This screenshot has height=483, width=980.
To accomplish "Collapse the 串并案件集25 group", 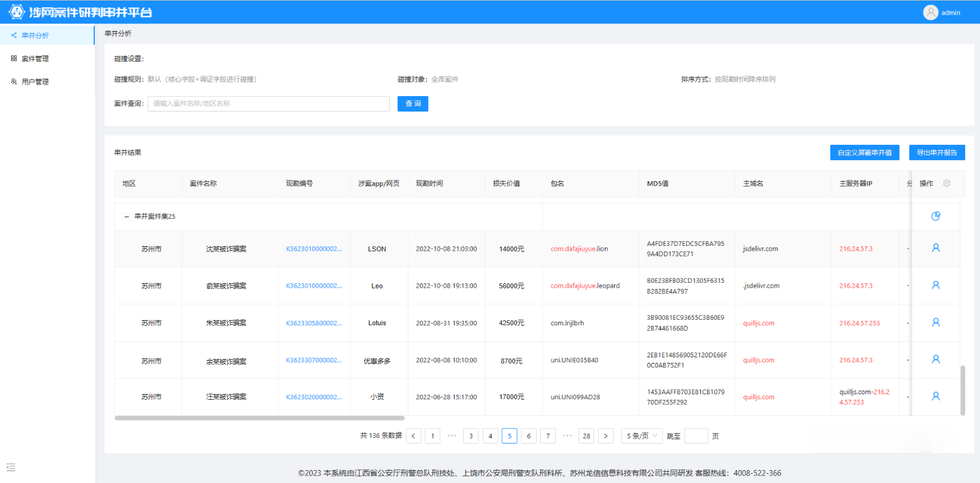I will 127,217.
